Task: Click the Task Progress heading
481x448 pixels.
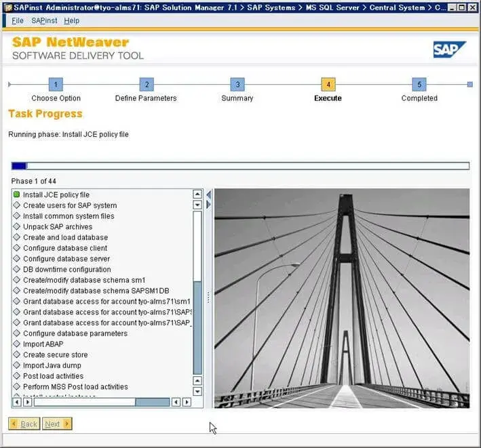Action: 45,114
